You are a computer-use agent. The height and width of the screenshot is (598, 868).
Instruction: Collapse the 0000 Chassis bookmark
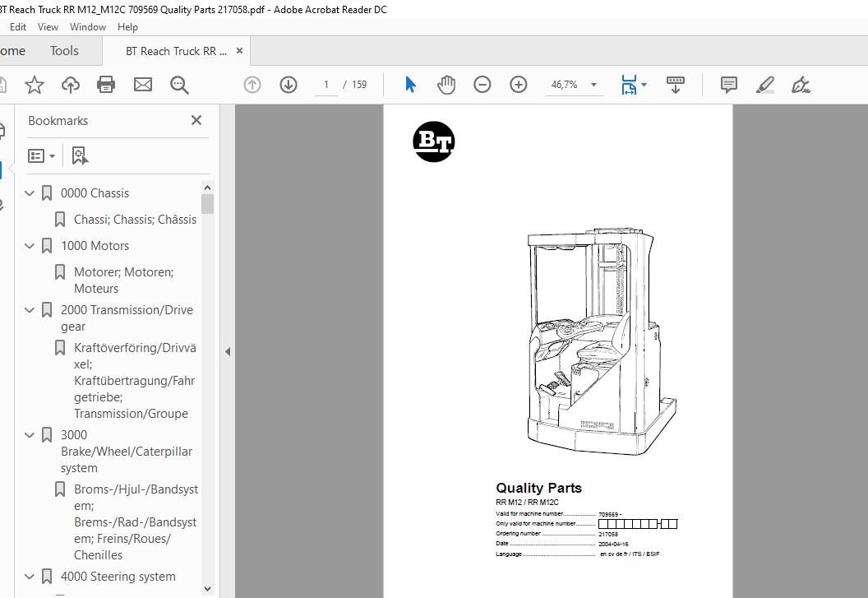tap(30, 193)
